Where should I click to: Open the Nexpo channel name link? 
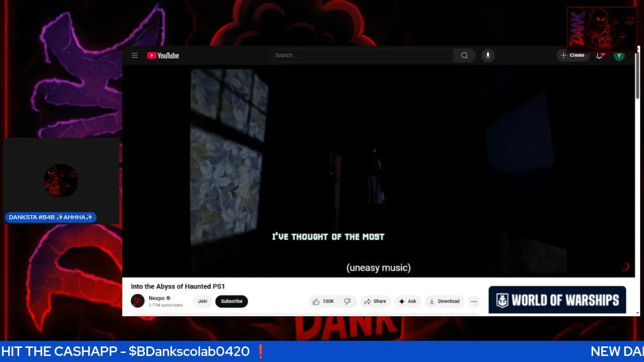pos(156,298)
